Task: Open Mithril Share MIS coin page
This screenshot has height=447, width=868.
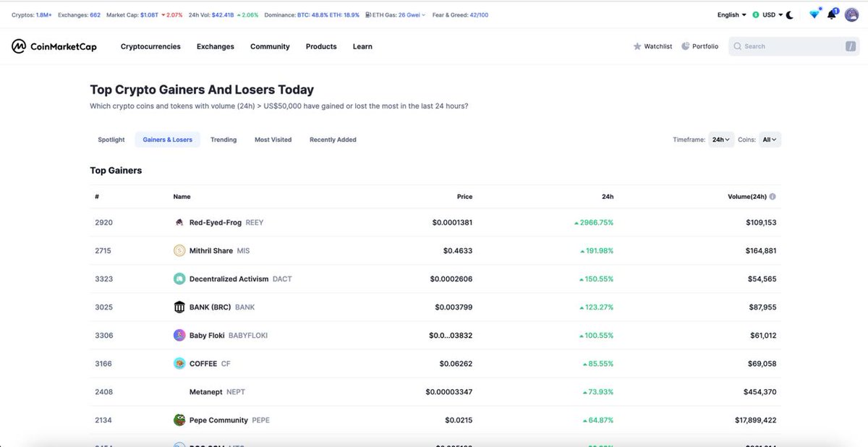Action: click(x=219, y=251)
